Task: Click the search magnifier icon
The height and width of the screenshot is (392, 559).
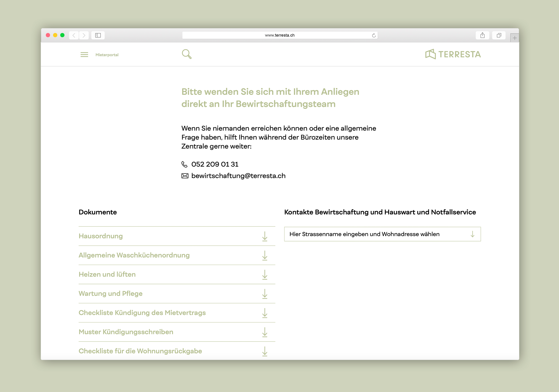Action: tap(186, 54)
